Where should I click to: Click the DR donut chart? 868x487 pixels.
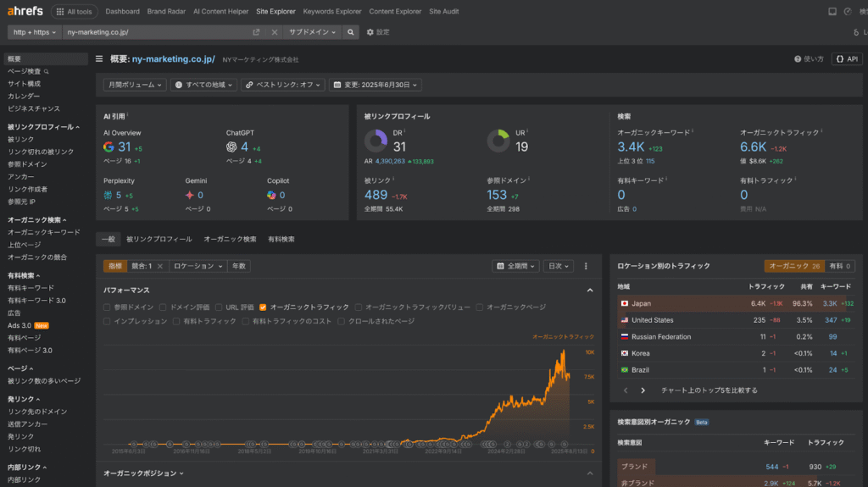click(376, 141)
